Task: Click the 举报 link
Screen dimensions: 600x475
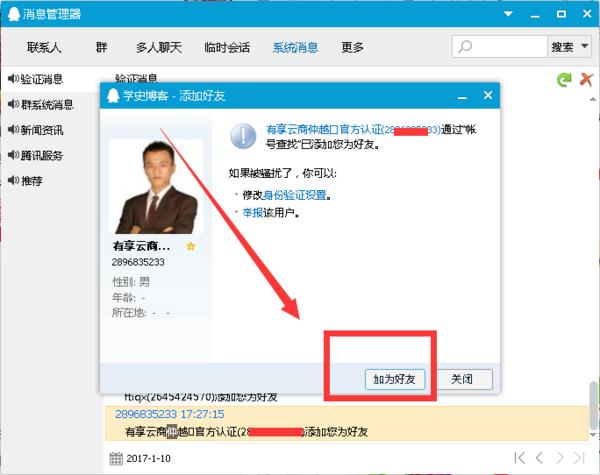Action: (253, 212)
